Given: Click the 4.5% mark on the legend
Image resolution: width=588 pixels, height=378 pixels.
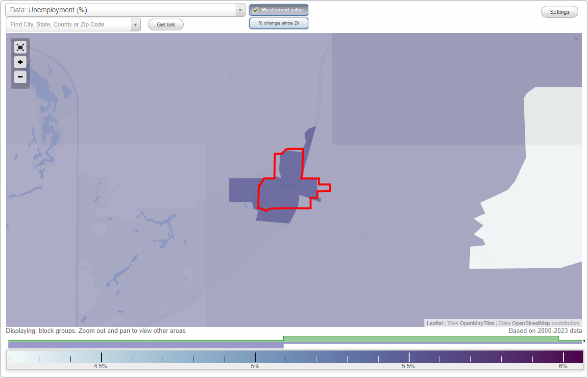Looking at the screenshot, I should (101, 366).
